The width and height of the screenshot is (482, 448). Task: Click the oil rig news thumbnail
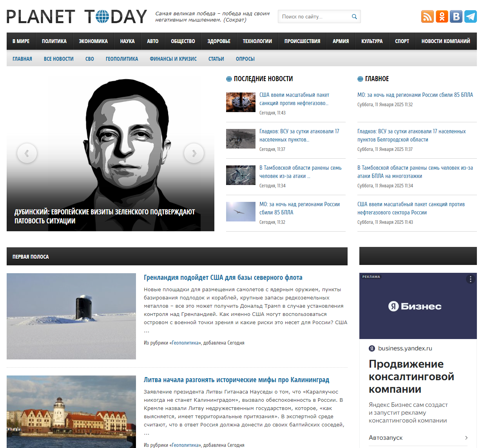click(241, 102)
